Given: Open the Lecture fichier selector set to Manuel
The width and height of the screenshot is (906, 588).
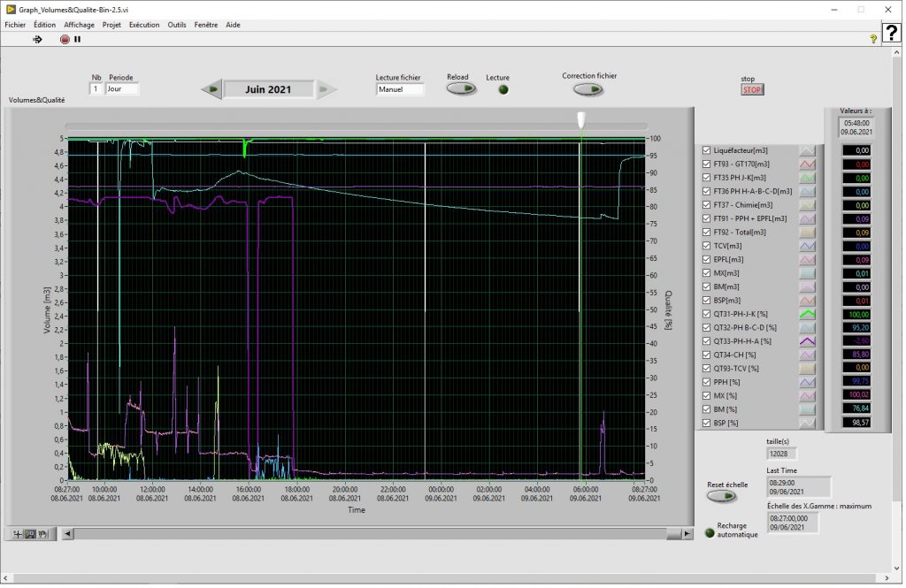Looking at the screenshot, I should [400, 89].
